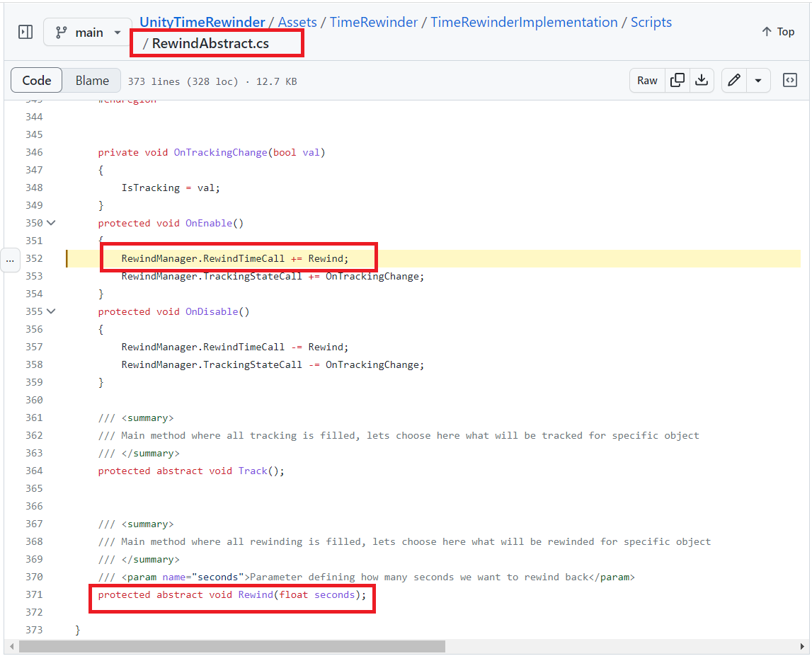Collapse the OnEnable code block at line 350
Screen dimensions: 812x656
pyautogui.click(x=51, y=223)
